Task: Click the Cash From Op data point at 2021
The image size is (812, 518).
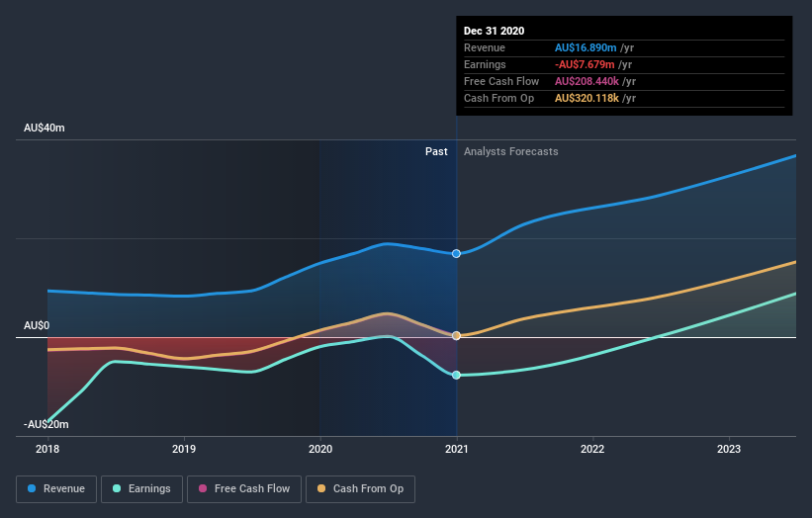Action: coord(456,336)
